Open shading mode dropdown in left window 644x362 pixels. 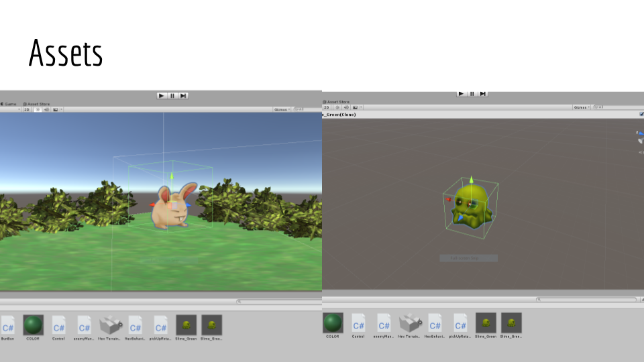click(x=10, y=109)
